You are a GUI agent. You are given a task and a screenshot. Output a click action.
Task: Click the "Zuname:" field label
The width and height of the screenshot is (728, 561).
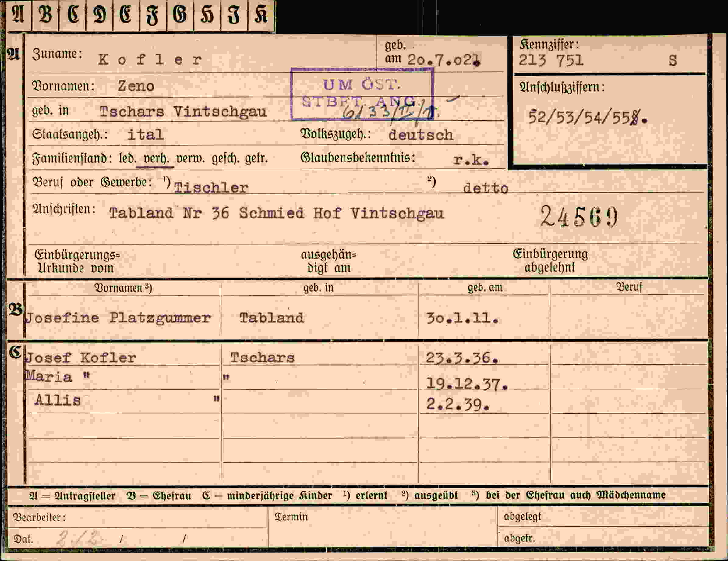(x=57, y=54)
